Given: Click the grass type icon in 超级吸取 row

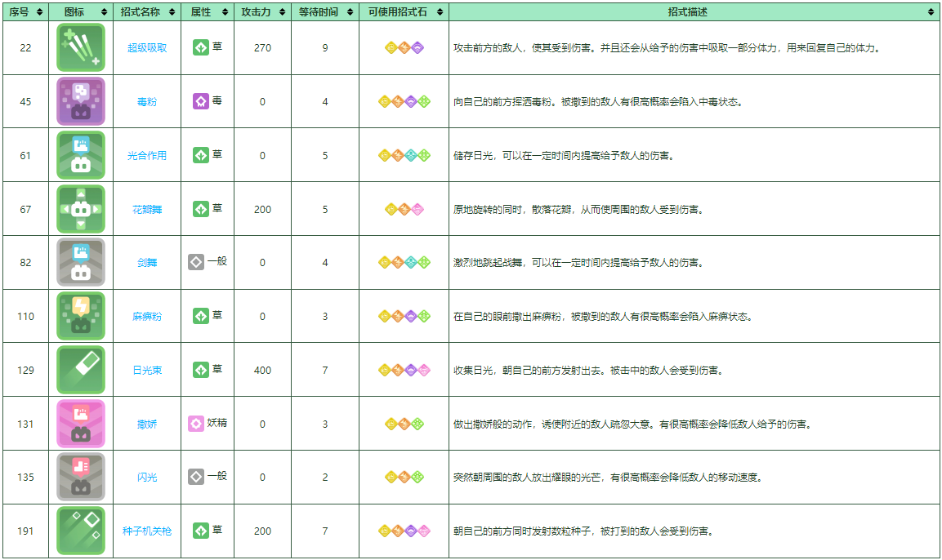Looking at the screenshot, I should pyautogui.click(x=201, y=47).
